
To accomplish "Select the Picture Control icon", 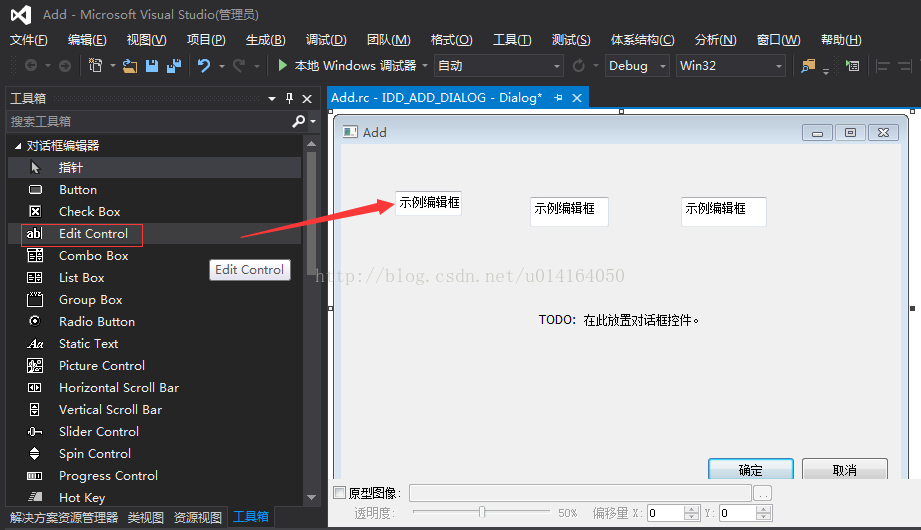I will tap(35, 365).
